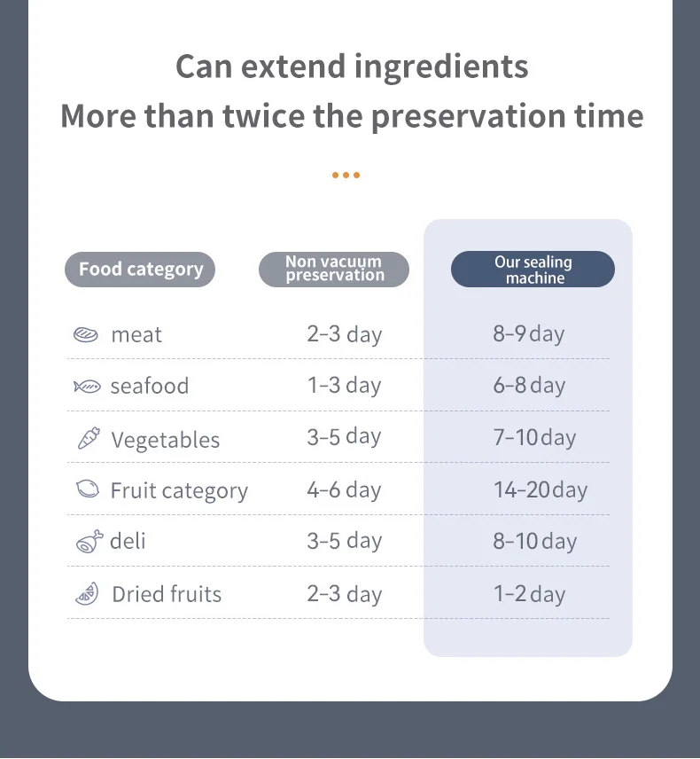Screen dimensions: 700x759
Task: Select the meat row label
Action: (136, 335)
